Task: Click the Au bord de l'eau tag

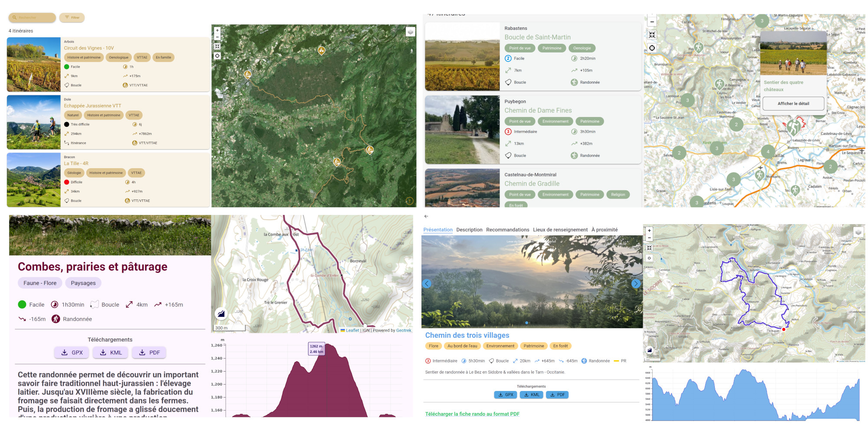Action: pyautogui.click(x=462, y=346)
